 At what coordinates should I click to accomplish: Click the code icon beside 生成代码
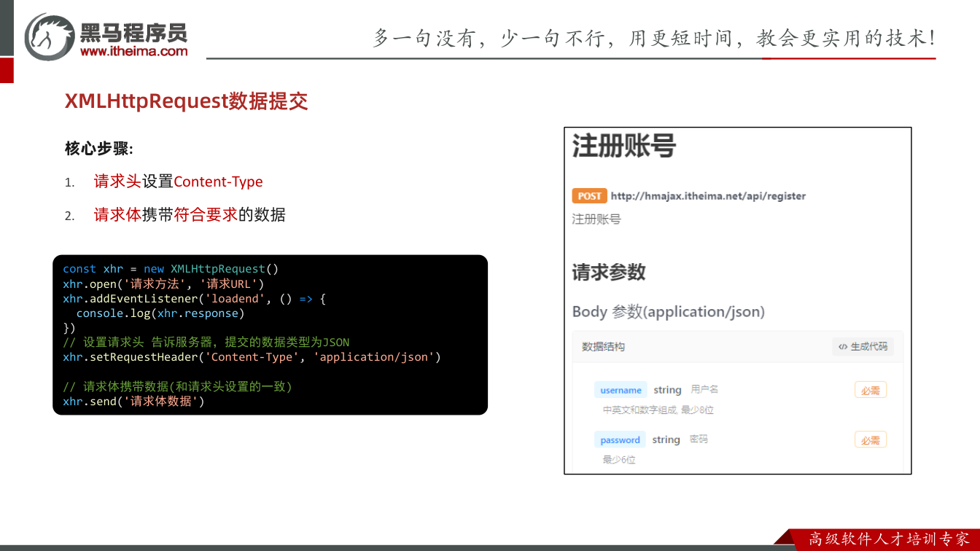tap(843, 347)
